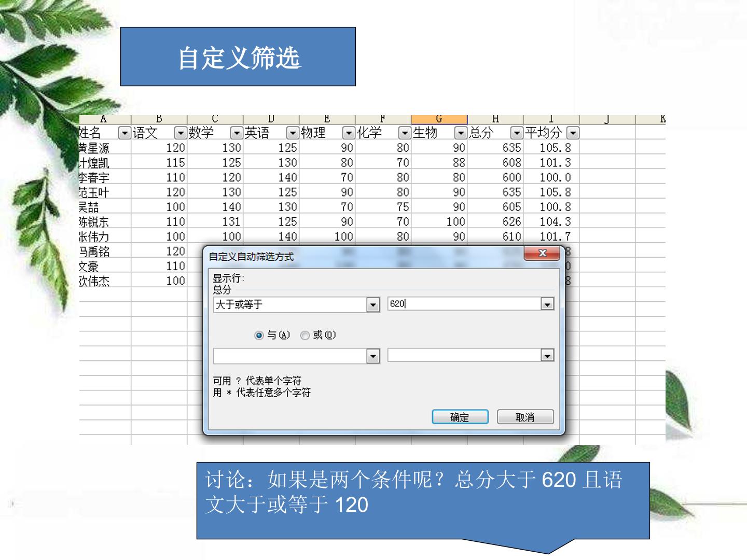The width and height of the screenshot is (747, 560).
Task: Expand the second condition operator dropdown
Action: point(373,356)
